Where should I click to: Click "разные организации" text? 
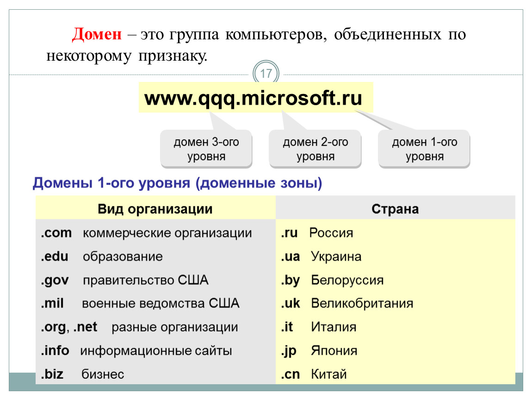(x=175, y=327)
